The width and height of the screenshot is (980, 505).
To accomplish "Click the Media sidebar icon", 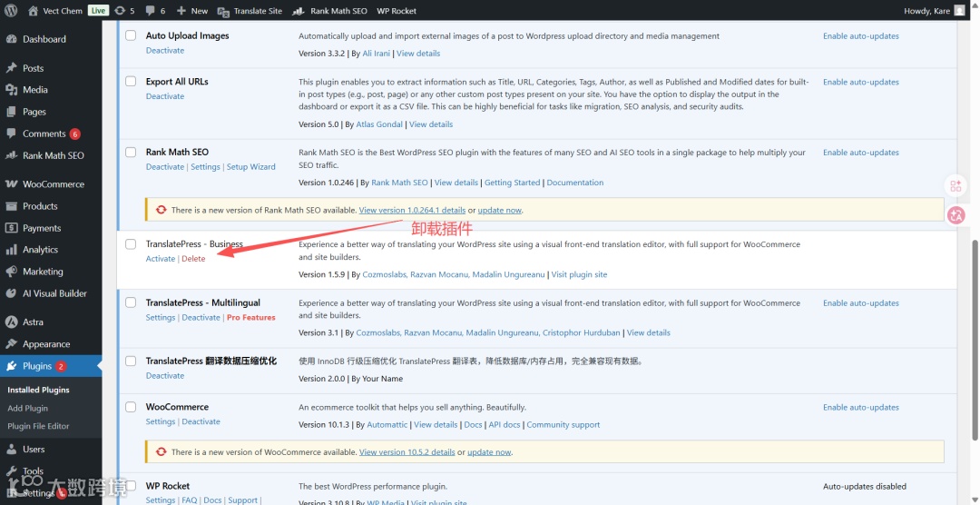I will [x=11, y=90].
